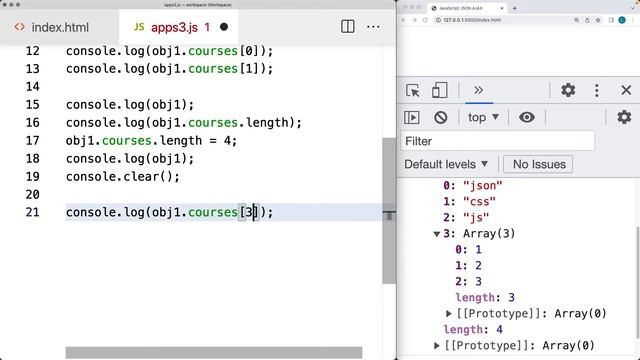Toggle the device toolbar icon

(x=439, y=90)
